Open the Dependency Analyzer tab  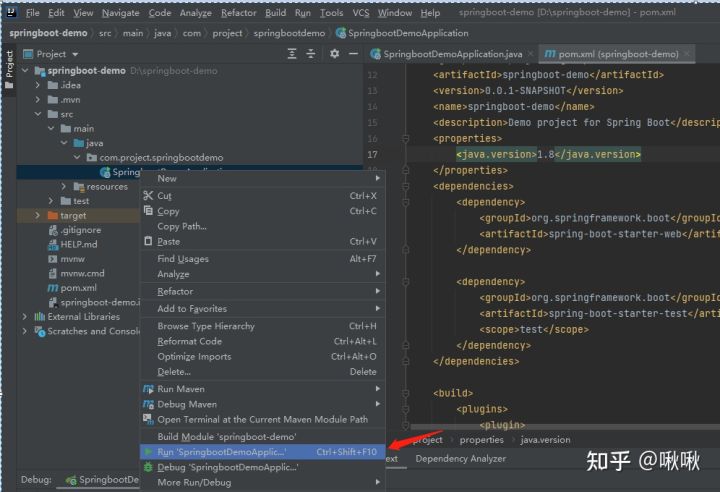pyautogui.click(x=461, y=458)
